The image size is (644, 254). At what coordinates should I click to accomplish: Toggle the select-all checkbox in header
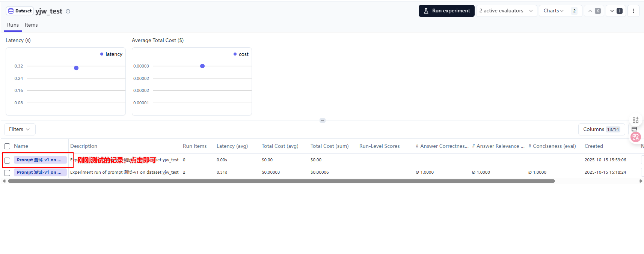7,146
